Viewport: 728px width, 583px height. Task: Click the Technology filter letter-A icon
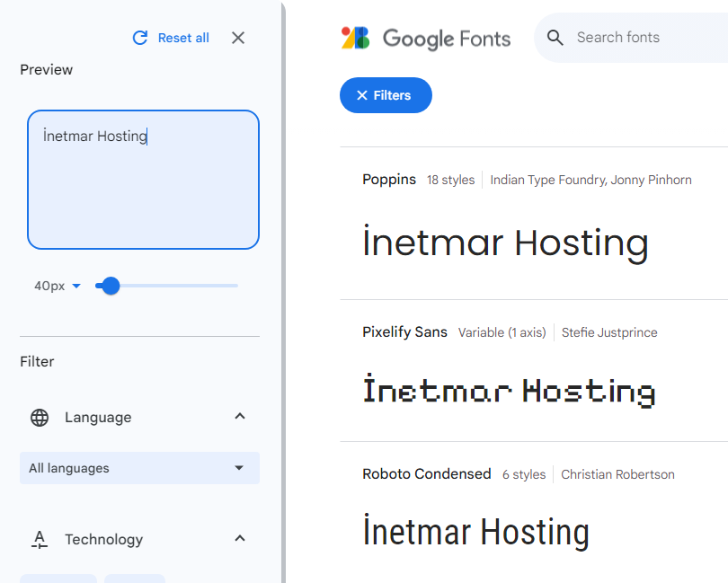pos(39,539)
